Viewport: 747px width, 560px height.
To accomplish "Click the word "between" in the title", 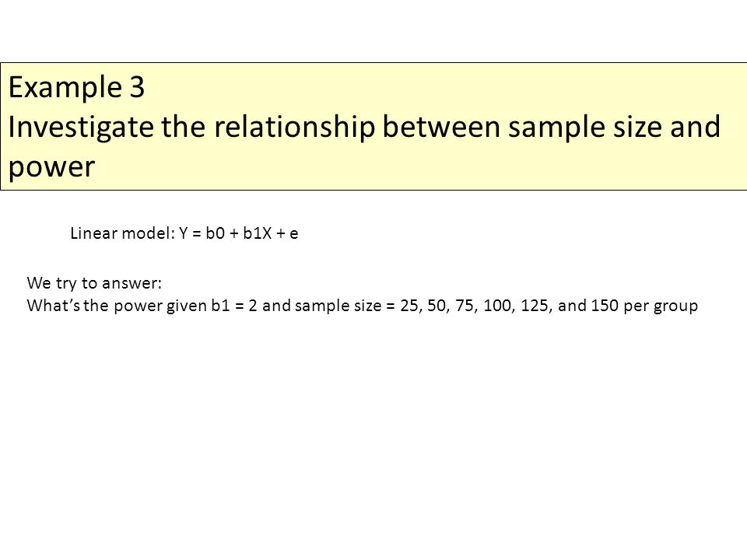I will click(x=441, y=128).
